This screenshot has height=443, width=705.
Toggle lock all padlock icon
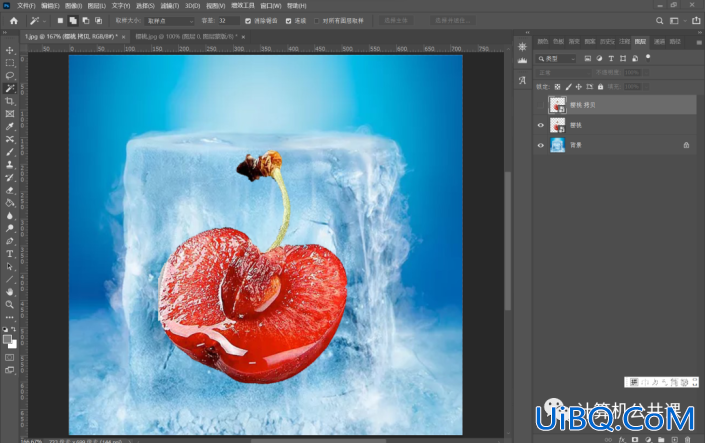(600, 87)
